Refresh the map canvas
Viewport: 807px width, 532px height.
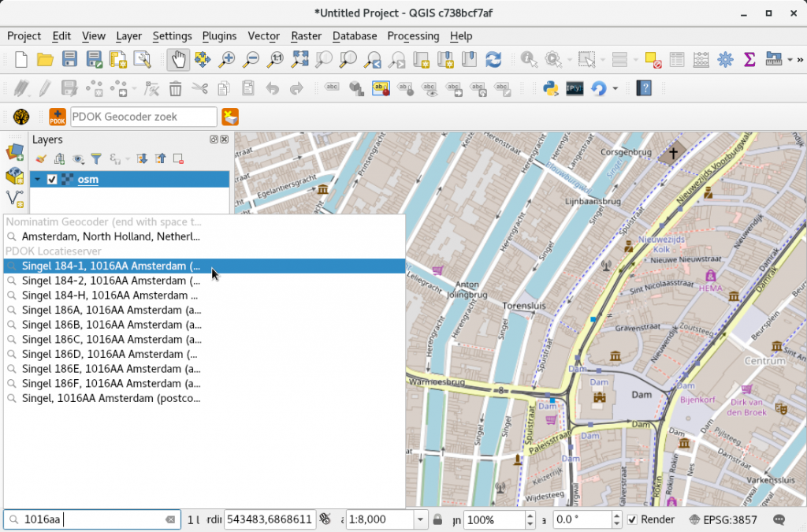(x=495, y=59)
